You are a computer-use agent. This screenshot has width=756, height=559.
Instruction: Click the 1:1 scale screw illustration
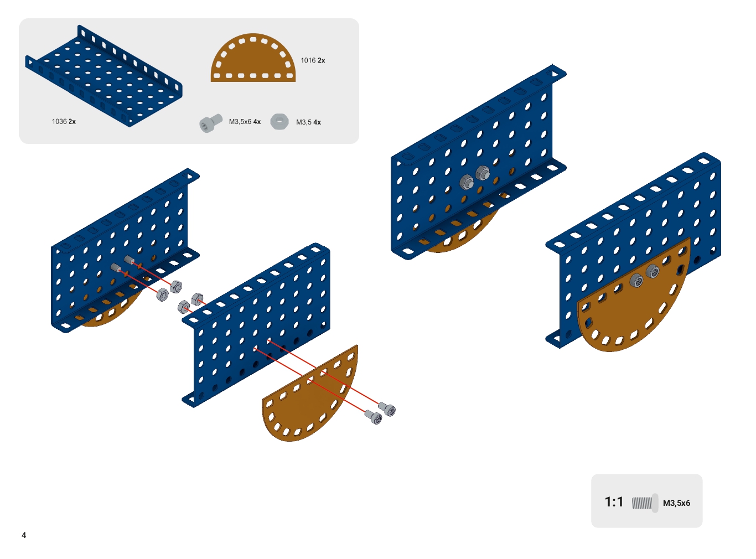pos(645,503)
